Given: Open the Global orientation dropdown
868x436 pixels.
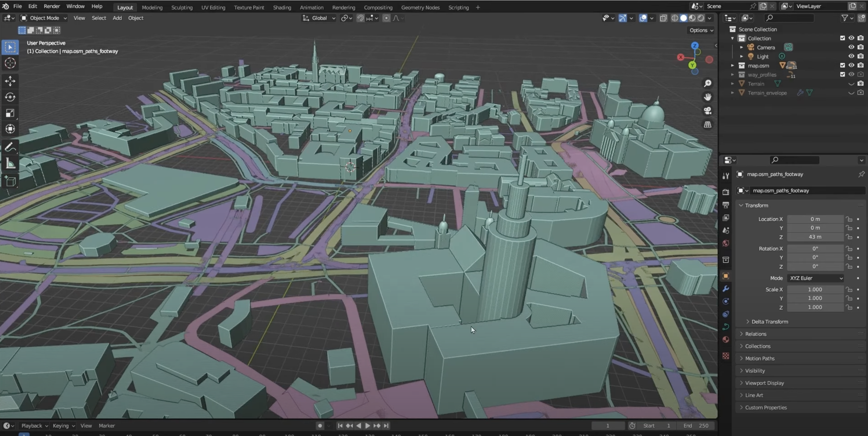Looking at the screenshot, I should [319, 18].
